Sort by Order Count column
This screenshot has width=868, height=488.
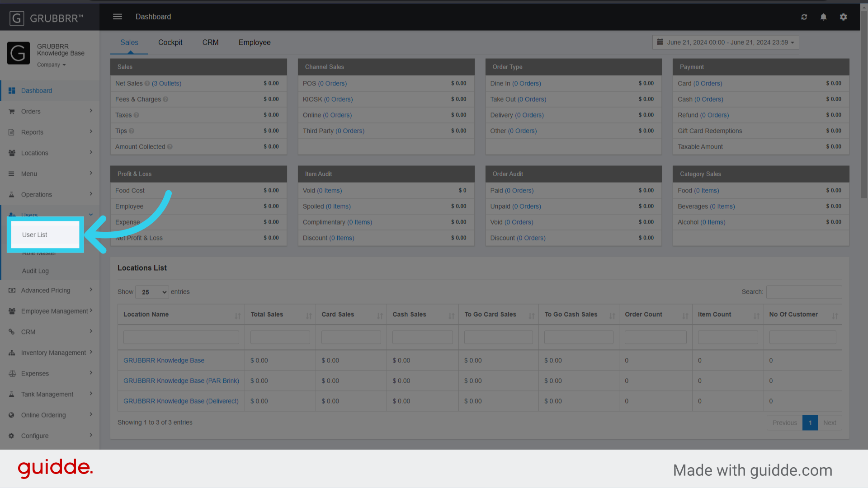tap(656, 314)
